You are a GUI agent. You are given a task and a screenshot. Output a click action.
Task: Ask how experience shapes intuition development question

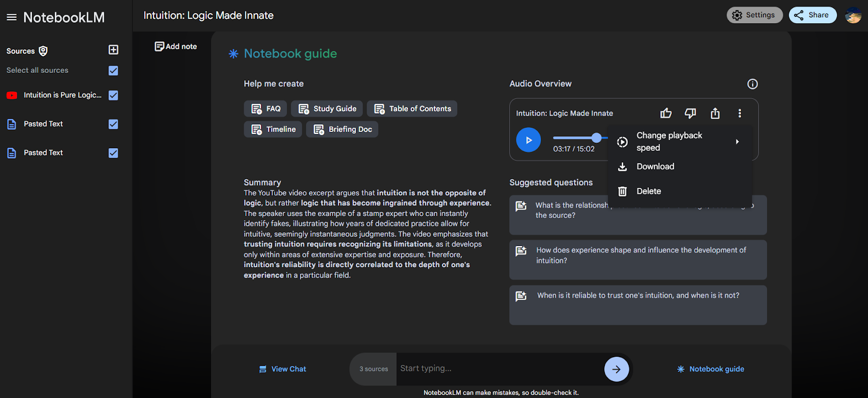[638, 260]
